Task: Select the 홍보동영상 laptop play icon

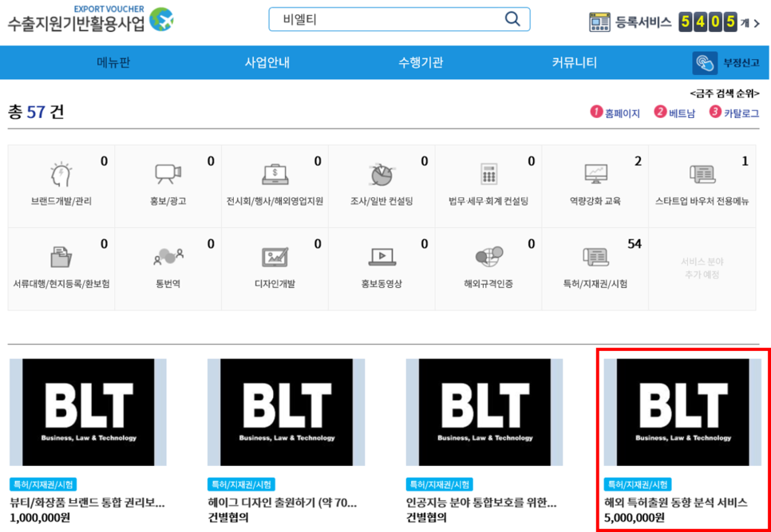Action: point(382,257)
